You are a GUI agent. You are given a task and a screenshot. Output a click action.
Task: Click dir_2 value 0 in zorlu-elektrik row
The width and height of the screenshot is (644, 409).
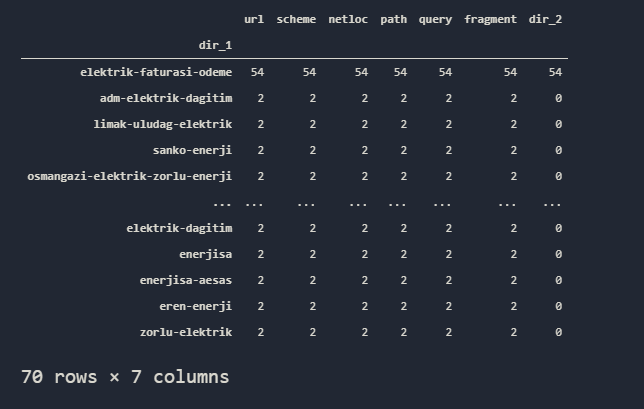(558, 332)
